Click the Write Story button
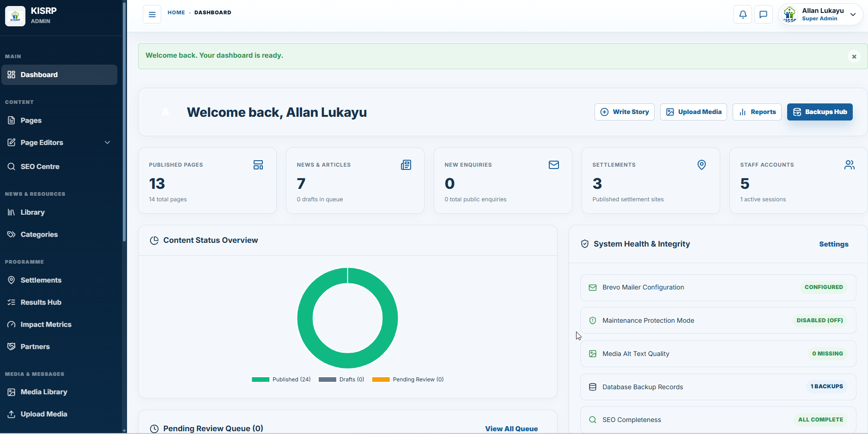This screenshot has width=868, height=434. coord(624,112)
